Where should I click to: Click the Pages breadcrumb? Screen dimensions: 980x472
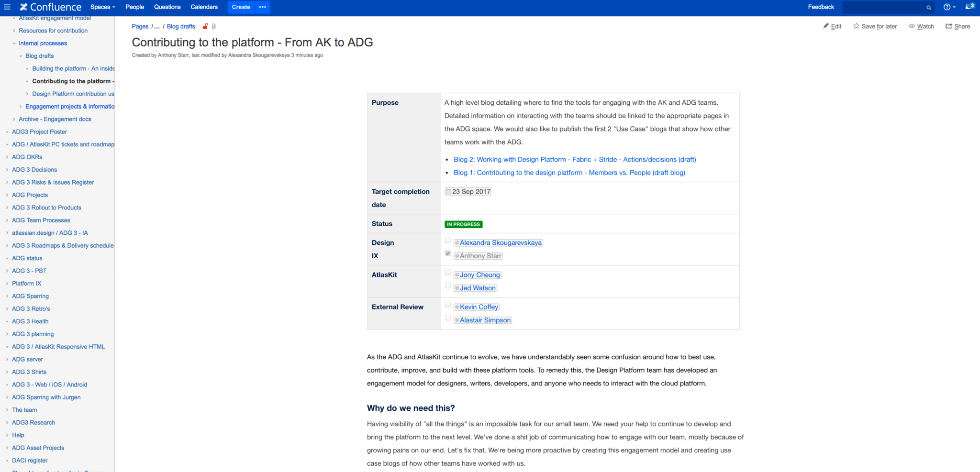(140, 27)
